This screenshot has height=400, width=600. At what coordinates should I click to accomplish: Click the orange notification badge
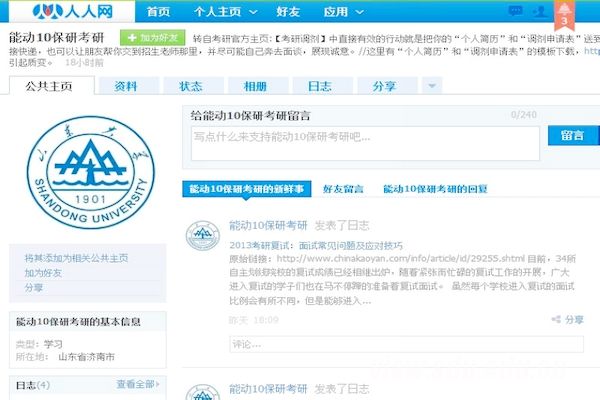(565, 16)
